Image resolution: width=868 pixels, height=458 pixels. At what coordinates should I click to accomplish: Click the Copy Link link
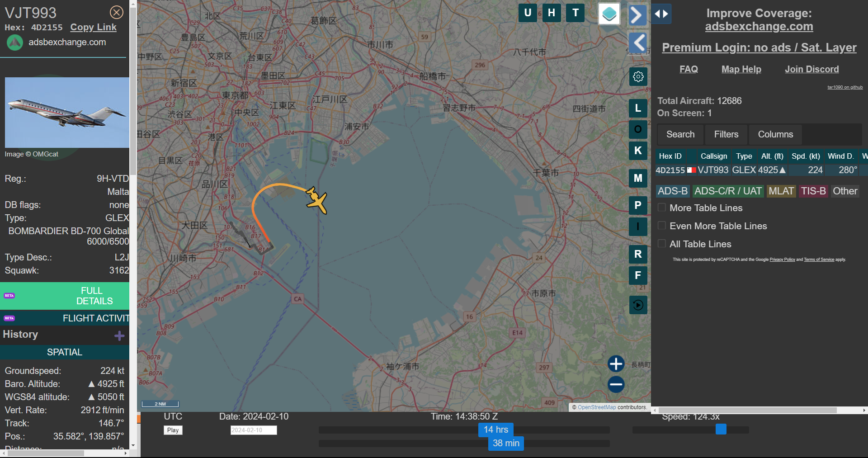93,27
